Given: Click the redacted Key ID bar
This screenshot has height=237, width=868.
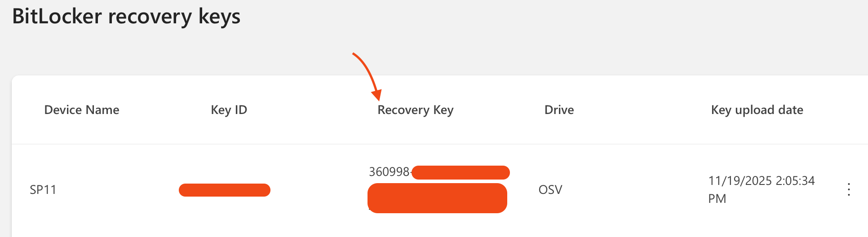Looking at the screenshot, I should tap(225, 190).
